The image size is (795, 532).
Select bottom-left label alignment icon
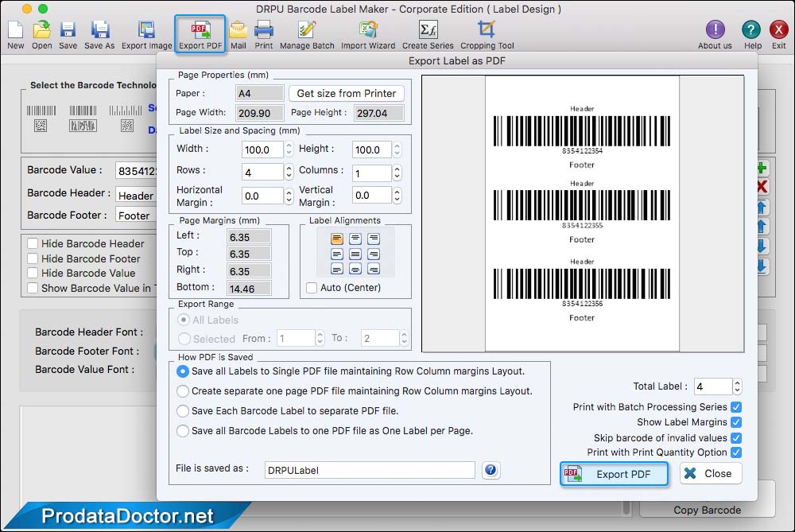(337, 269)
